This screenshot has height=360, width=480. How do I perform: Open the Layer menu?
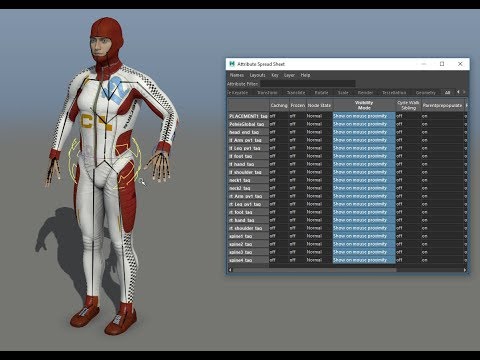pyautogui.click(x=289, y=75)
